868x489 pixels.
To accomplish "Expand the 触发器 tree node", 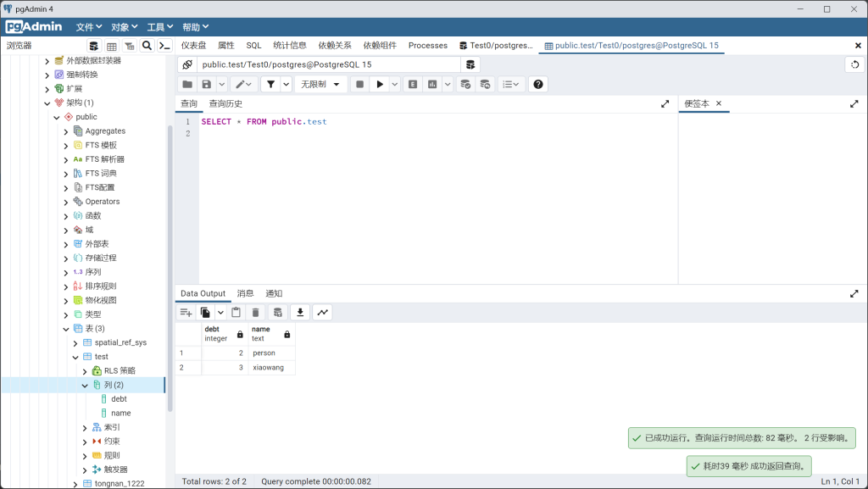I will [85, 470].
